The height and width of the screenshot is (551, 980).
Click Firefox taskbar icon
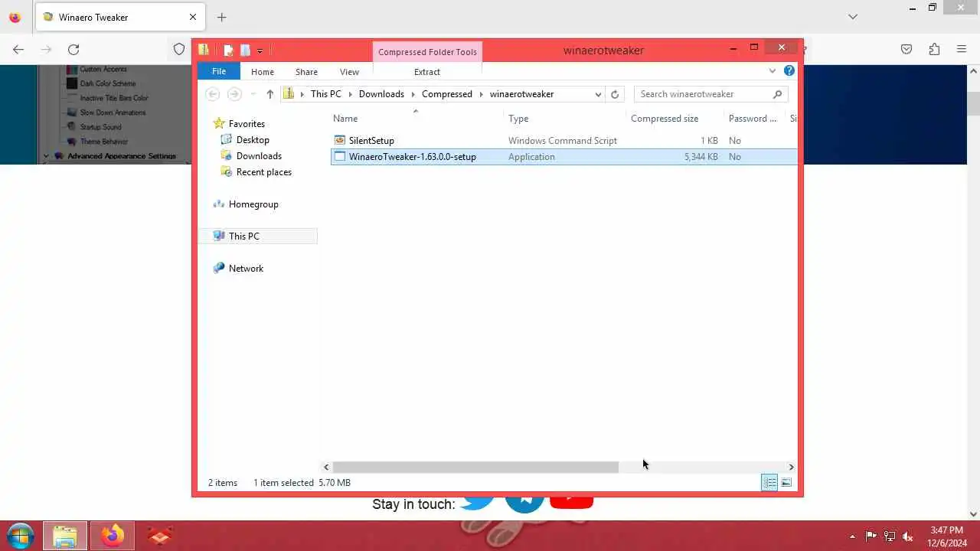pos(113,536)
